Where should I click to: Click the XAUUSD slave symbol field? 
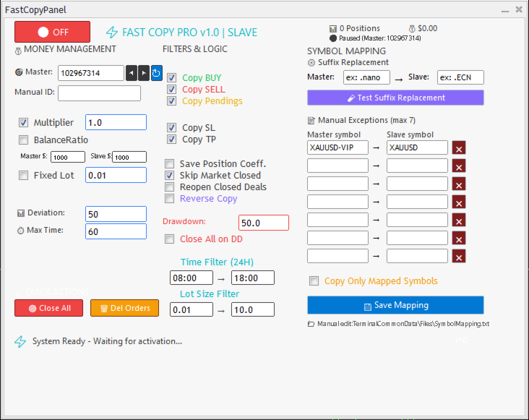coord(417,147)
